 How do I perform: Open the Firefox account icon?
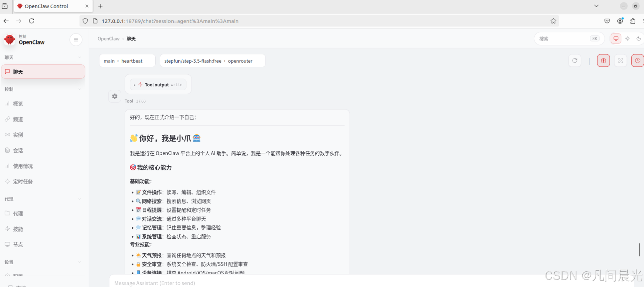tap(620, 21)
